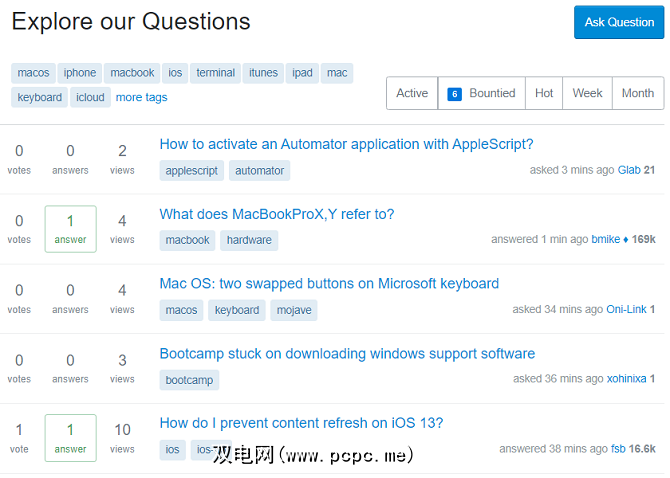This screenshot has height=478, width=670.
Task: Select the Hot tab
Action: point(544,93)
